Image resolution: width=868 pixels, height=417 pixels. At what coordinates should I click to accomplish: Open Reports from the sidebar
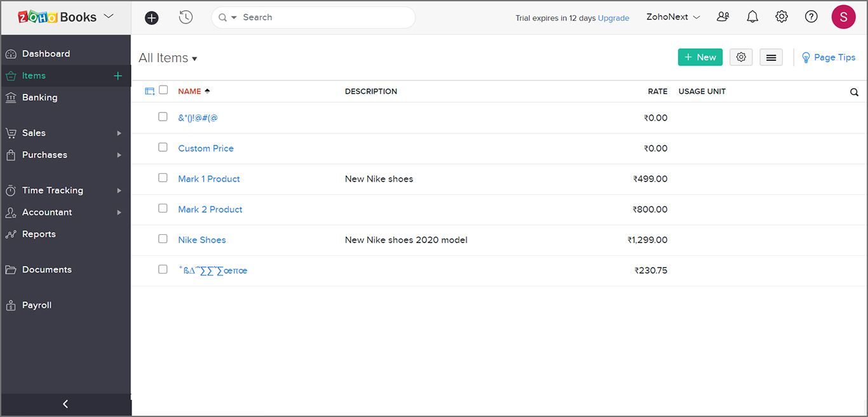(39, 234)
